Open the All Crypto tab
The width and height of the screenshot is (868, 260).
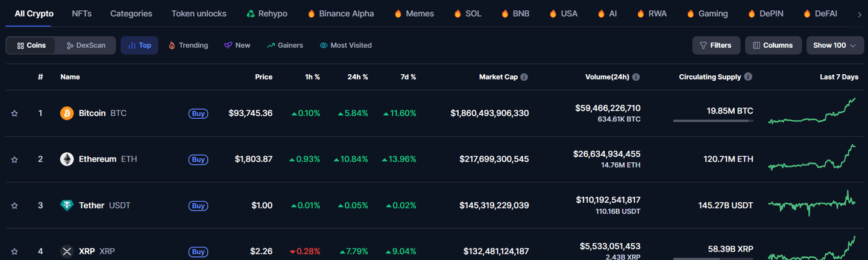(x=34, y=13)
